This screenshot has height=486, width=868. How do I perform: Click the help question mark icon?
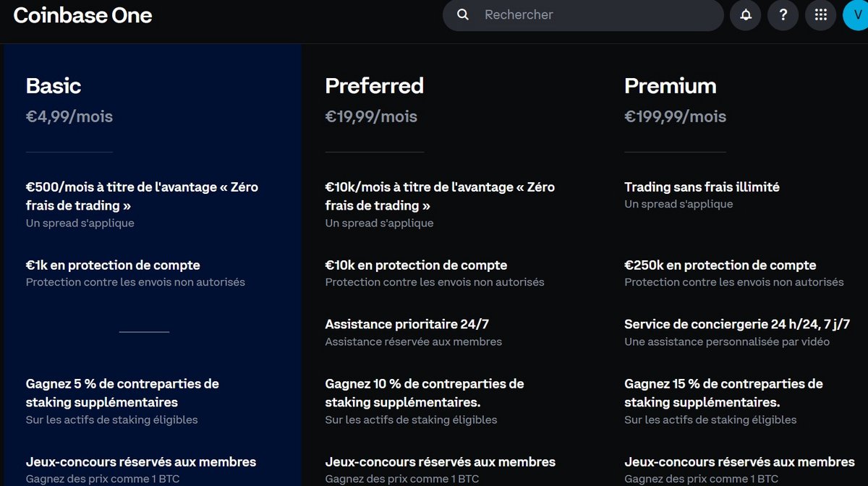point(783,14)
